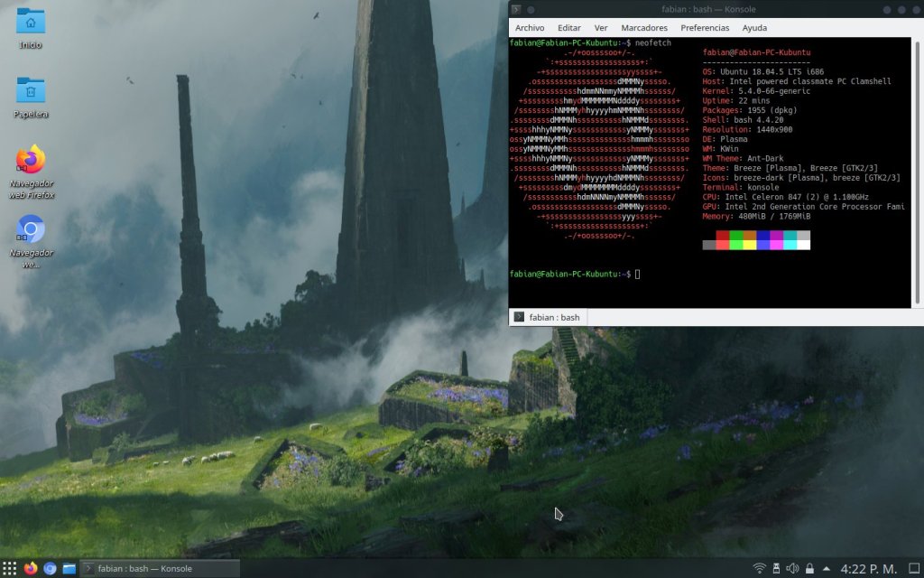Launch Firefox from the taskbar
The width and height of the screenshot is (924, 578).
pyautogui.click(x=31, y=568)
